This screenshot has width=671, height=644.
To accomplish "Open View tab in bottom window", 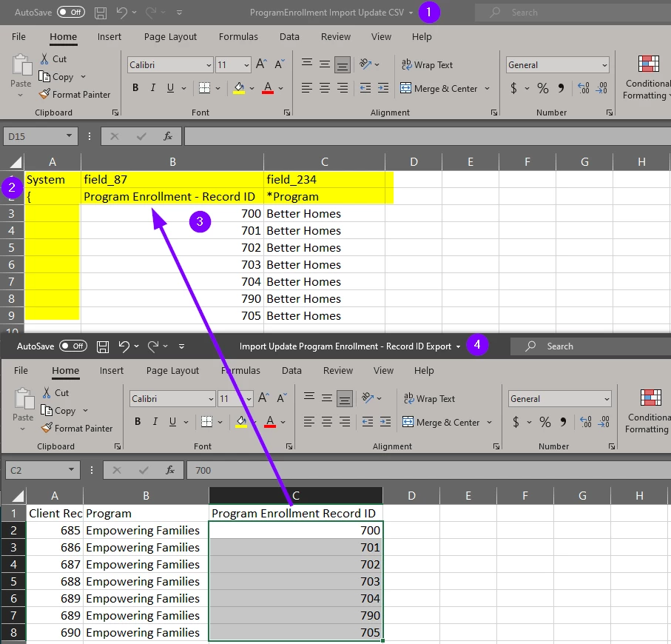I will click(383, 370).
